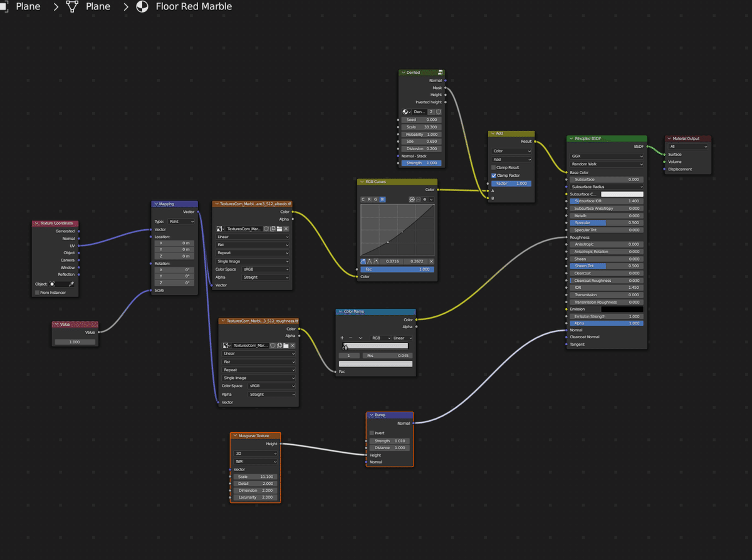Click Subsurface Color white swatch
Image resolution: width=752 pixels, height=560 pixels.
click(622, 194)
